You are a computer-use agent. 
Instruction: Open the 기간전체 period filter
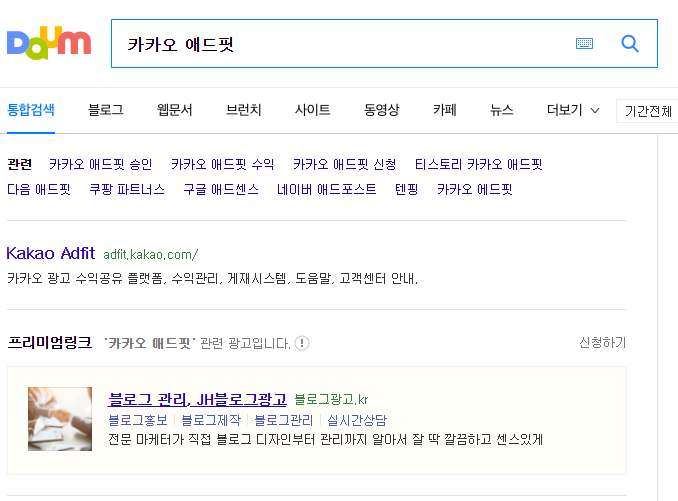[x=647, y=111]
